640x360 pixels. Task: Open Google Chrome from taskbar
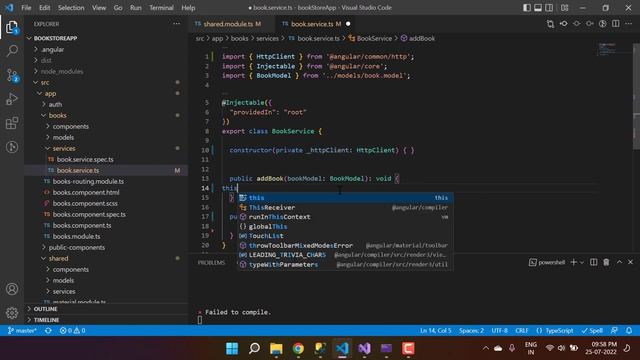(298, 348)
